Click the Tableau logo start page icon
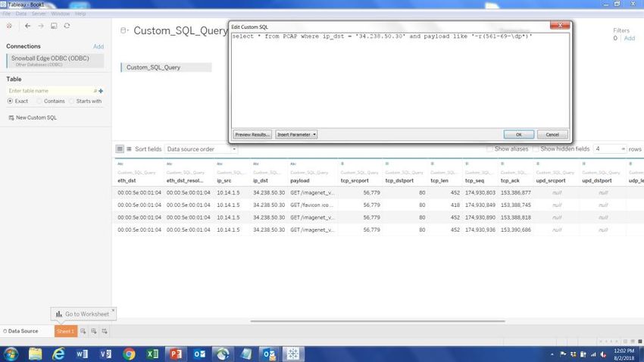This screenshot has height=362, width=644. 9,26
